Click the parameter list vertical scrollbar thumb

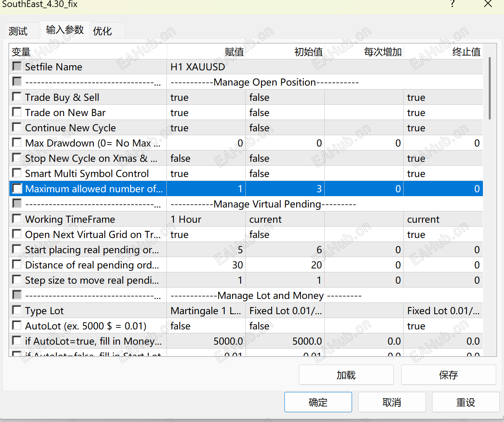coord(490,88)
